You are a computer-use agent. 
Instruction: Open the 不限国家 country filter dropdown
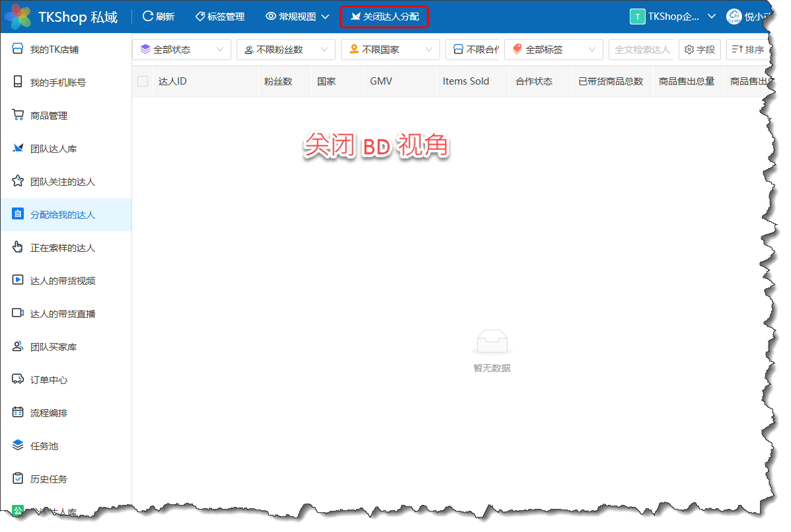(x=391, y=50)
